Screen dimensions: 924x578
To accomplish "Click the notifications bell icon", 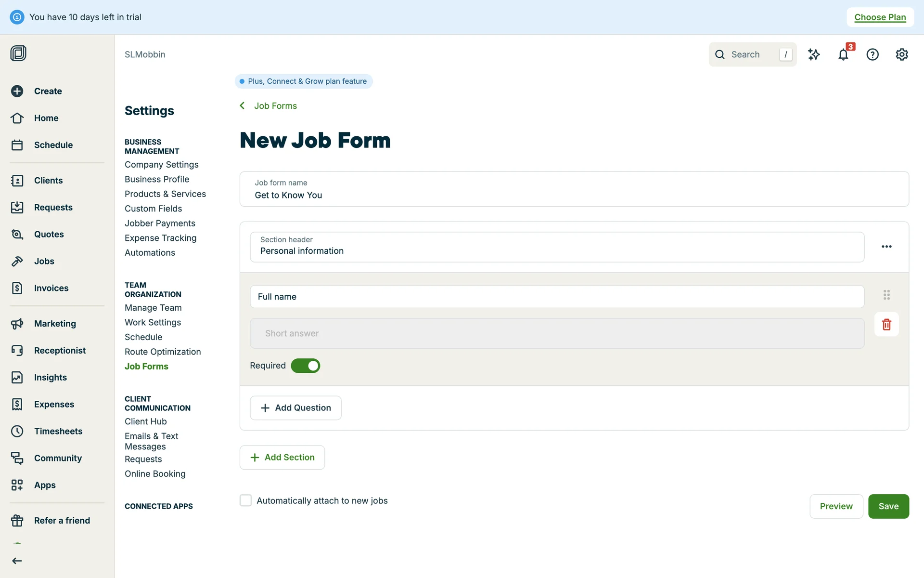I will click(x=843, y=55).
